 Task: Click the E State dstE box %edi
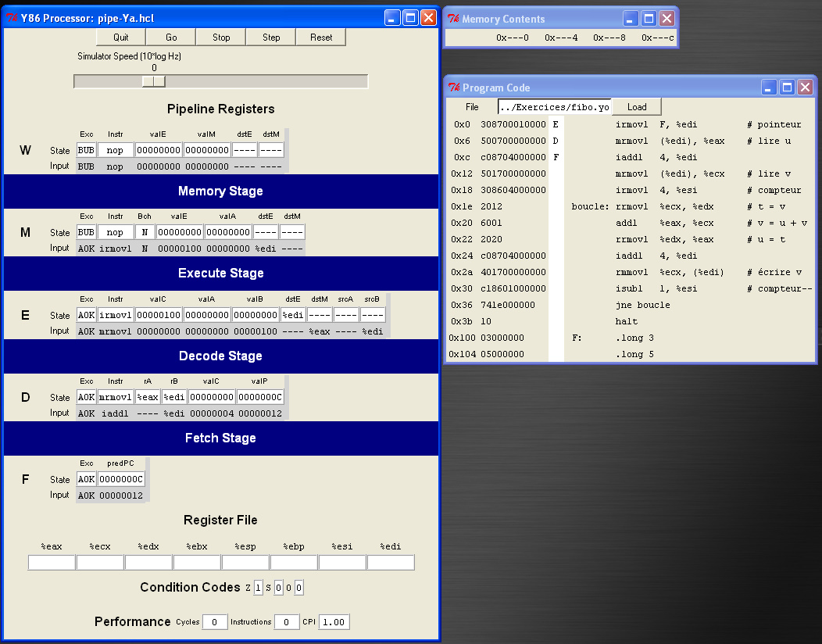tap(292, 315)
